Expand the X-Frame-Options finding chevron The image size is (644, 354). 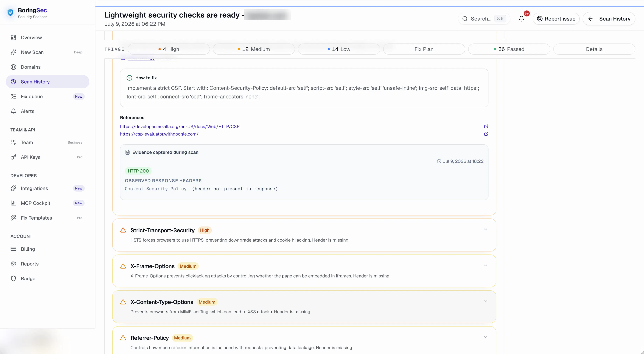485,265
